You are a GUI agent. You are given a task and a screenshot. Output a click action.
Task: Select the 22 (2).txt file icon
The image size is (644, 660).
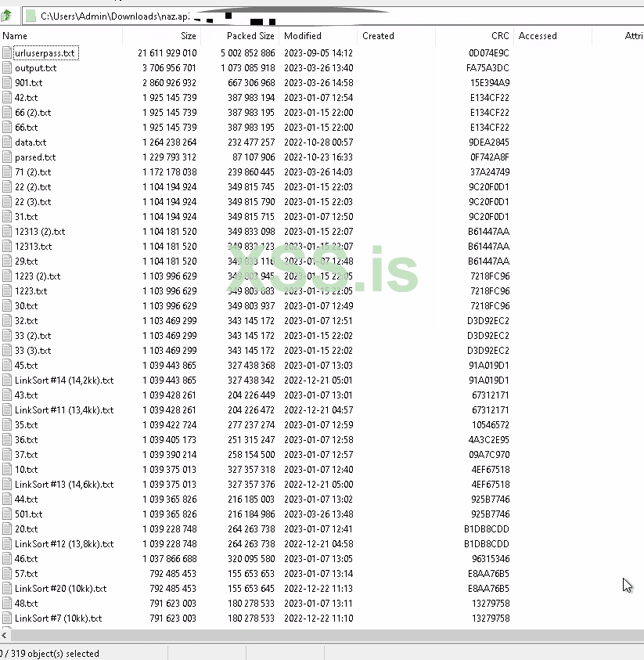[7, 187]
